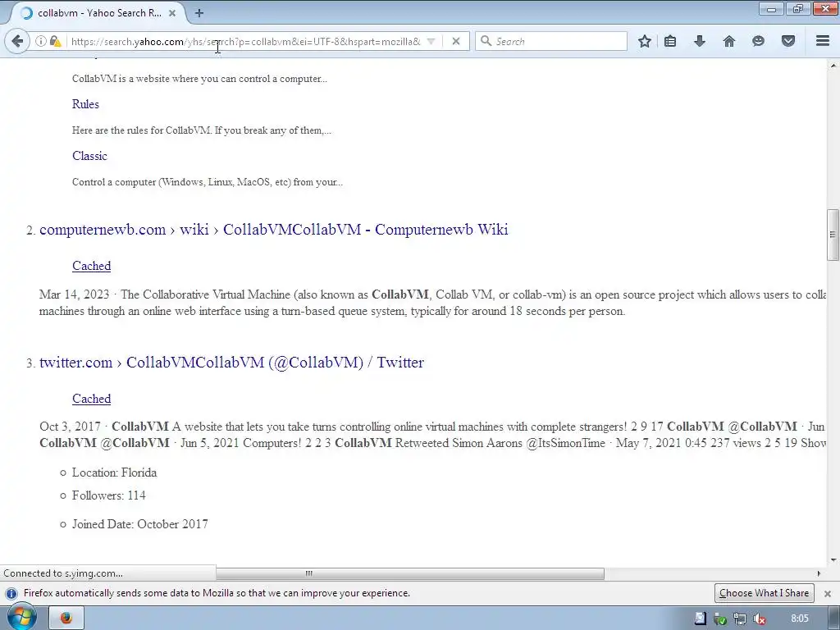
Task: Open the Firefox hamburger menu
Action: tap(823, 41)
